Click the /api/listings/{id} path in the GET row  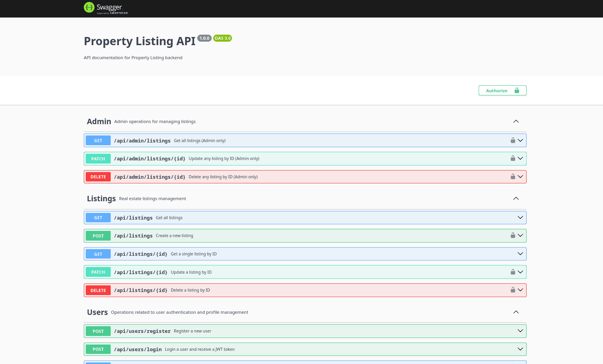pyautogui.click(x=141, y=254)
